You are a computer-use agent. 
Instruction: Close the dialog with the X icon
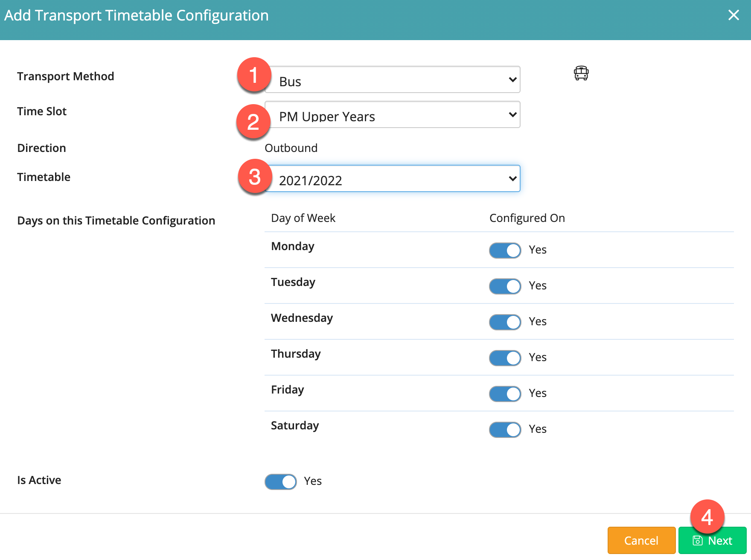[x=734, y=15]
